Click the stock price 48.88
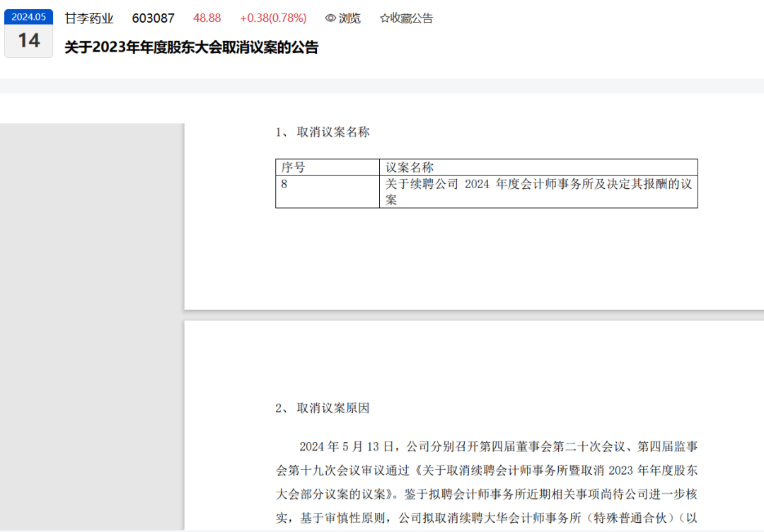Image resolution: width=764 pixels, height=532 pixels. [207, 18]
